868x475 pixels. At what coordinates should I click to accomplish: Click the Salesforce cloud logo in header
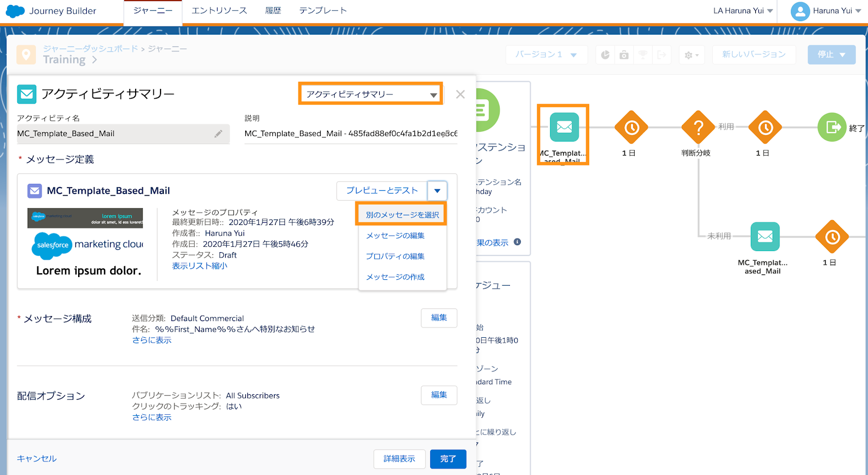point(15,11)
